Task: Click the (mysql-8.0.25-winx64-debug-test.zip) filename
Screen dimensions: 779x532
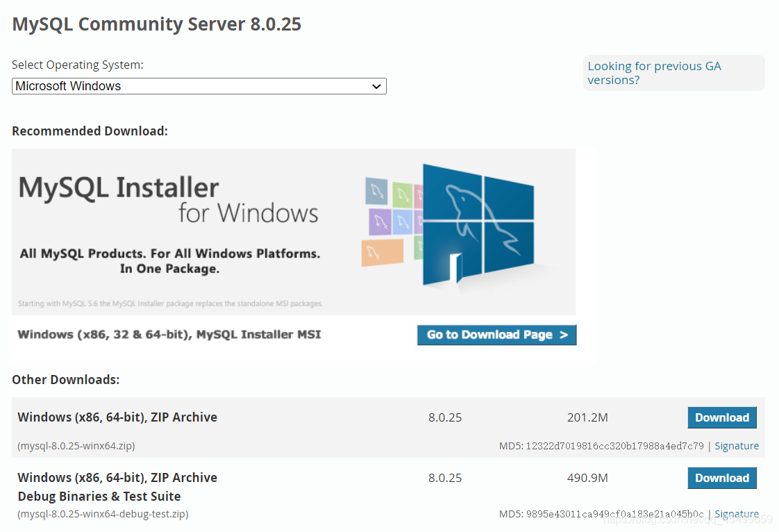Action: [103, 514]
